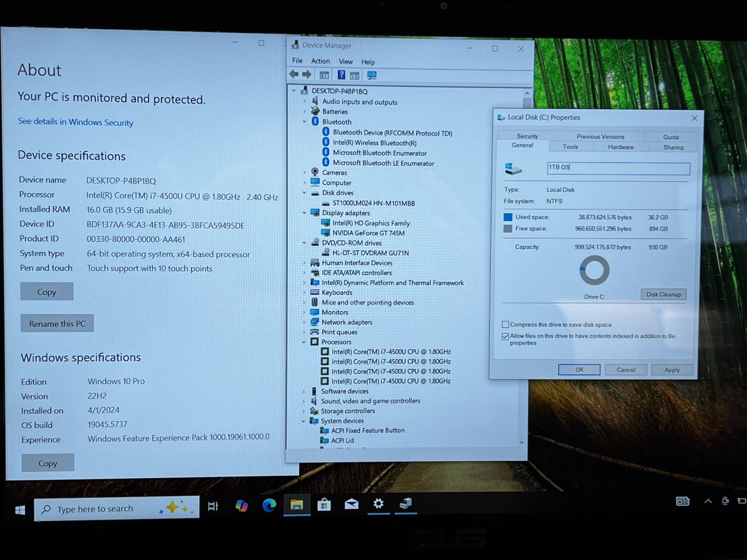
Task: Click Apply in Local Disk Properties
Action: [672, 370]
